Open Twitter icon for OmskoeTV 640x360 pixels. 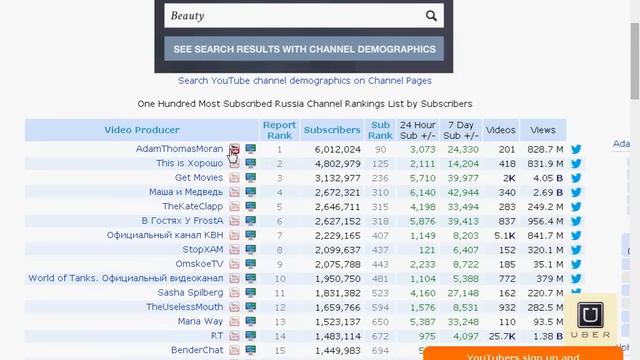click(x=576, y=264)
